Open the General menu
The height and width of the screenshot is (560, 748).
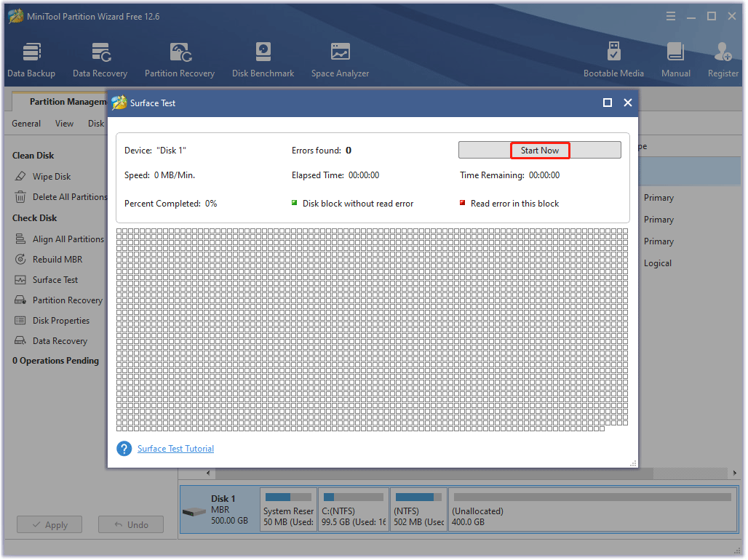point(26,124)
